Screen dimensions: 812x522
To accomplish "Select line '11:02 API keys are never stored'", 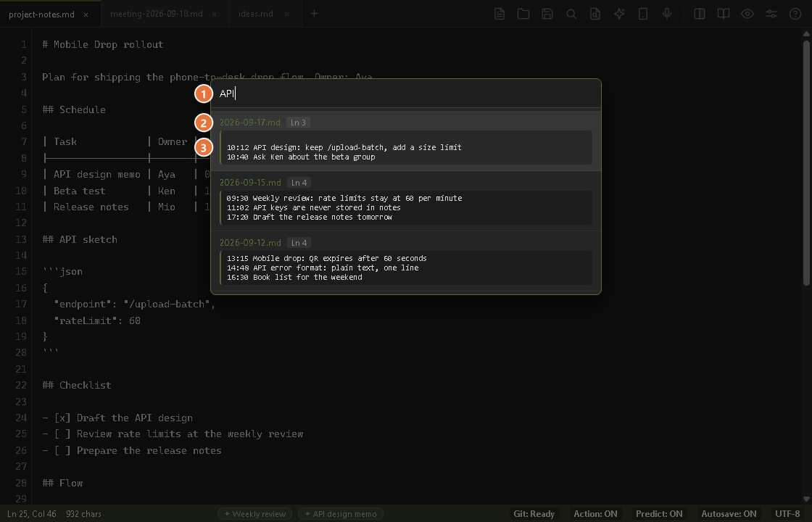I will pos(314,207).
